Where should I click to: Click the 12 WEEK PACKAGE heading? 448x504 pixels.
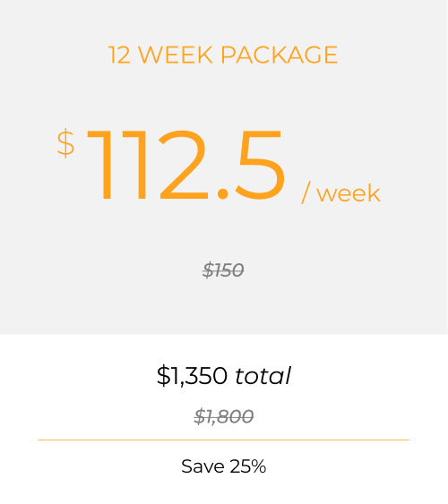click(223, 55)
